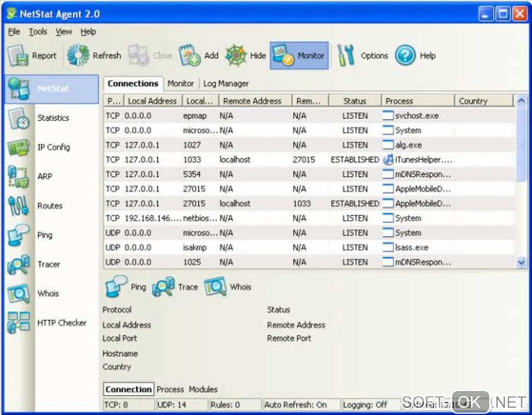The image size is (532, 415).
Task: Refresh the connections list
Action: pos(79,56)
